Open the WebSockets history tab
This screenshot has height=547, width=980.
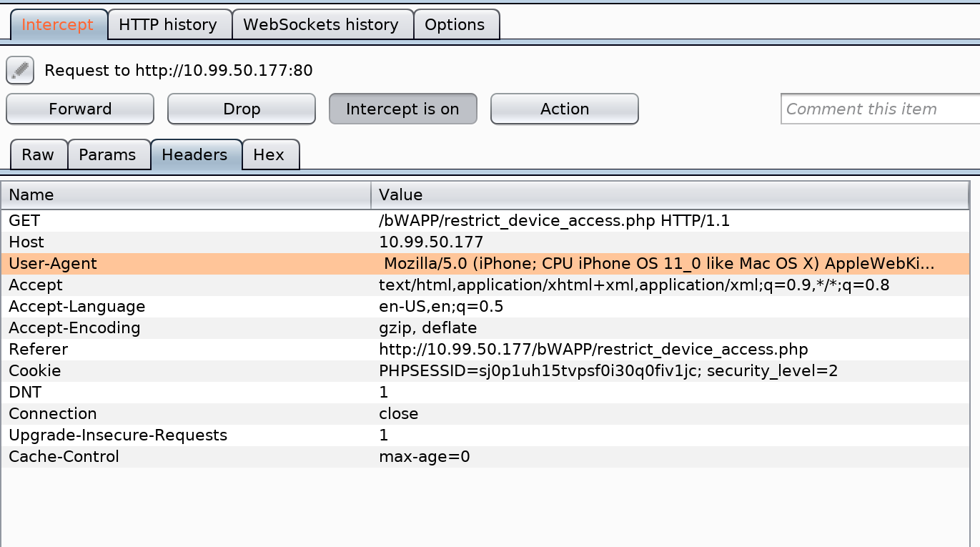322,24
